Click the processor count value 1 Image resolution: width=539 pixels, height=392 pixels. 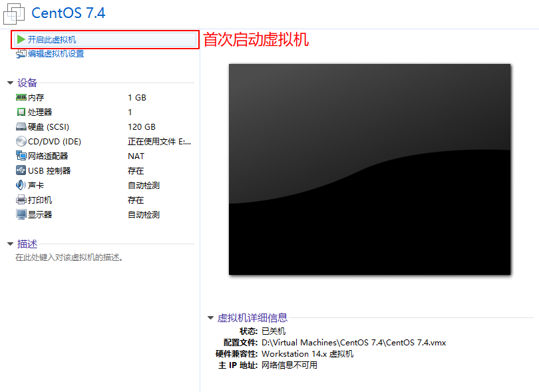(x=130, y=112)
